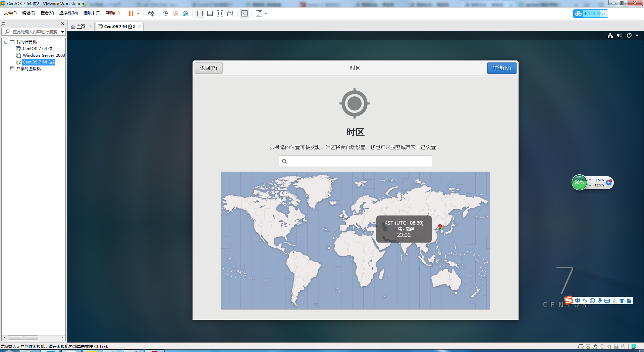
Task: Revert the VM to its previous snapshot
Action: pos(175,13)
